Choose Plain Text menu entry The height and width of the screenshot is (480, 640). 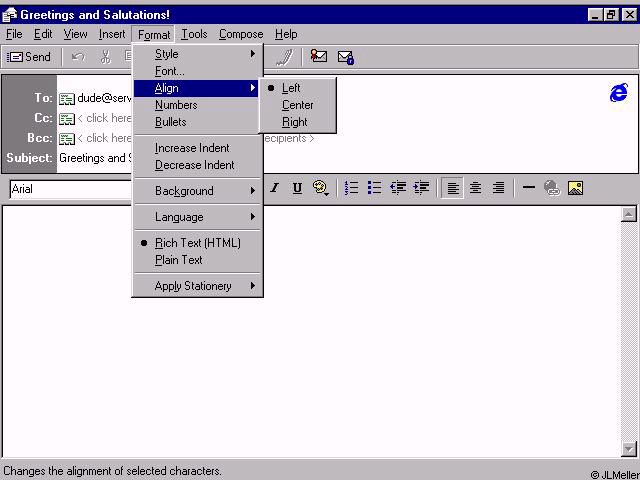click(179, 260)
